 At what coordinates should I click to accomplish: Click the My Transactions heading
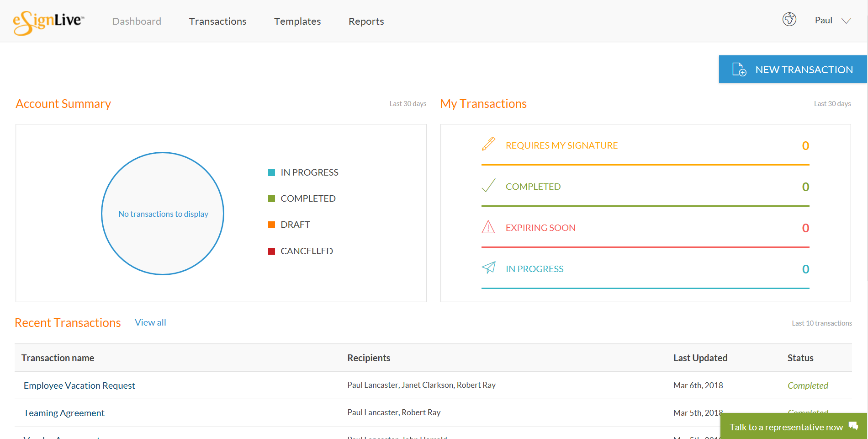click(x=483, y=104)
